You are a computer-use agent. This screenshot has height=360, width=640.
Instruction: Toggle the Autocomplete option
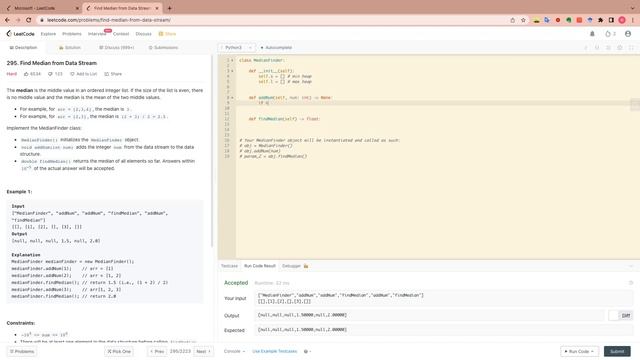tap(276, 47)
